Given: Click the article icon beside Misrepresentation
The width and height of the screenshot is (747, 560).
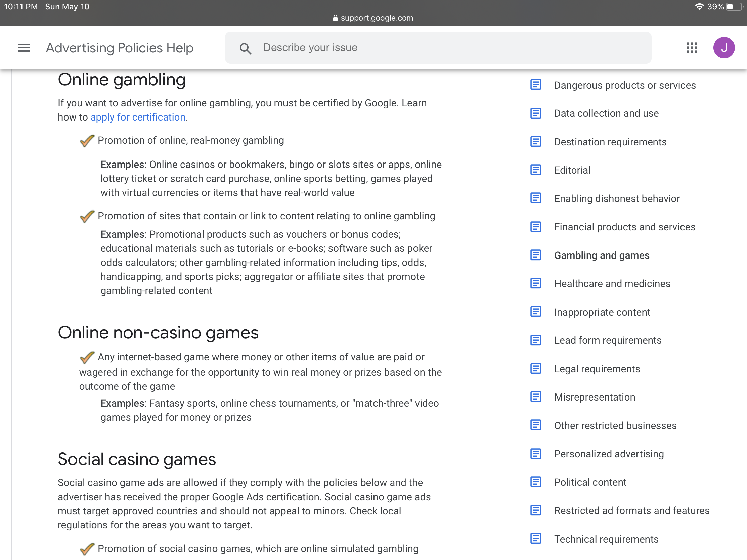Looking at the screenshot, I should tap(535, 397).
